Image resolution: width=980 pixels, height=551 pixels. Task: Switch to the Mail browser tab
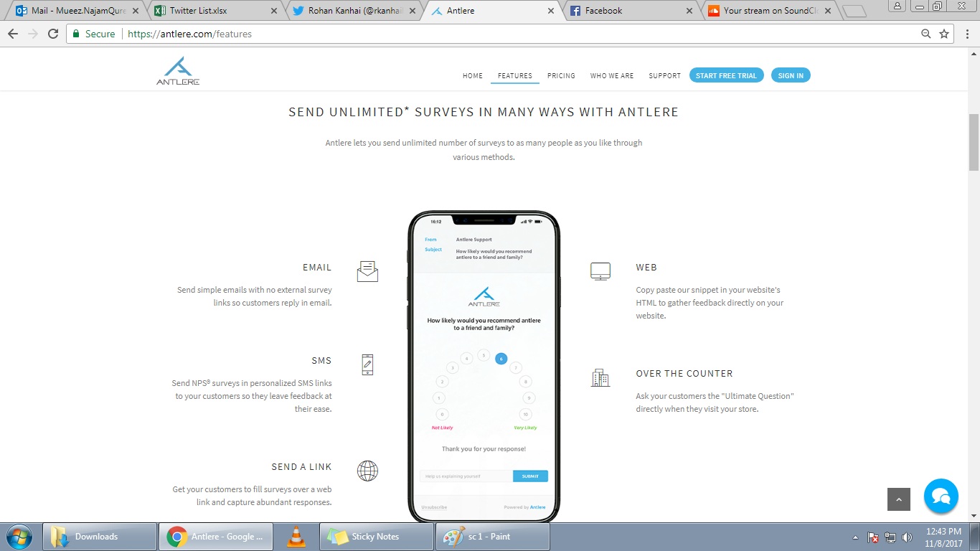[x=77, y=11]
